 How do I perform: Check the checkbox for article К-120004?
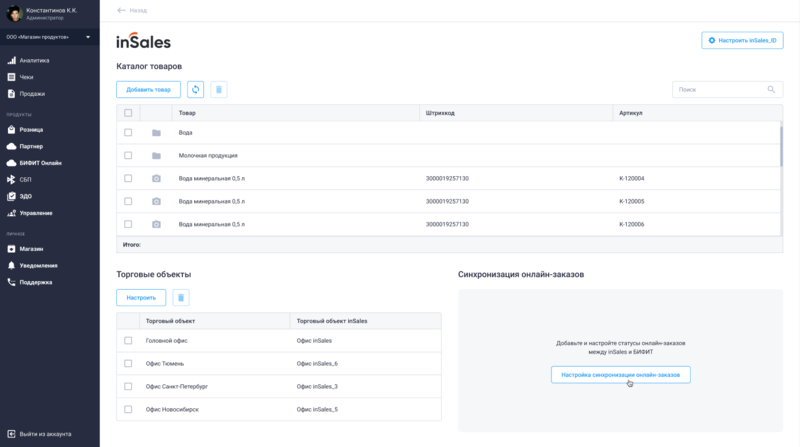(x=128, y=179)
